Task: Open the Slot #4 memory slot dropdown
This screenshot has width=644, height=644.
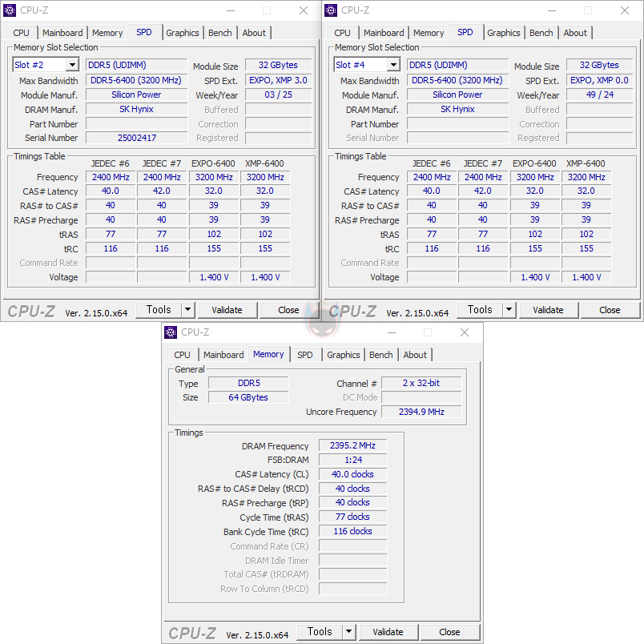Action: (393, 65)
